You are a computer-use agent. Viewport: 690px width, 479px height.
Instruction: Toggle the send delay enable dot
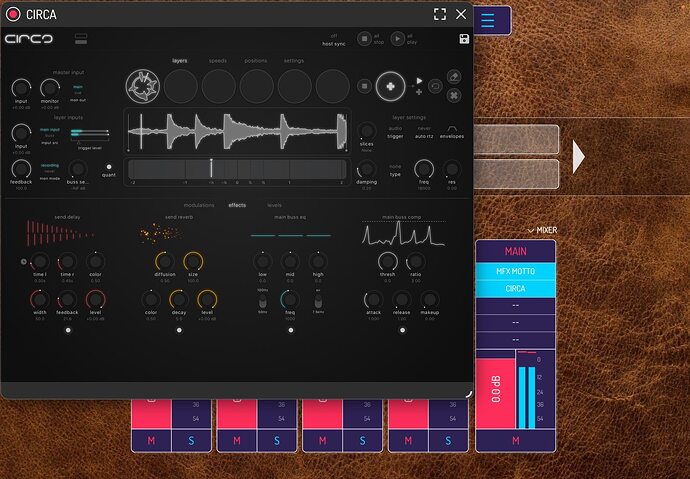(x=68, y=330)
